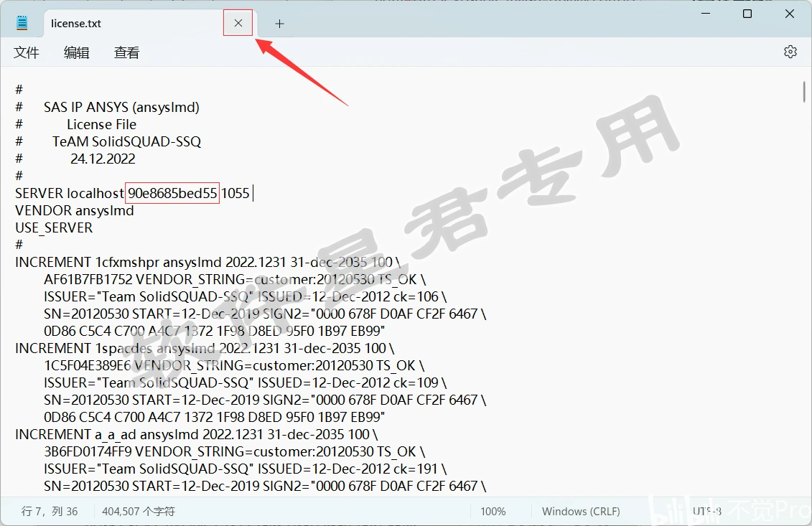Click the 3B6FD0174FF9 VENDOR_STRING line
This screenshot has width=812, height=526.
235,451
